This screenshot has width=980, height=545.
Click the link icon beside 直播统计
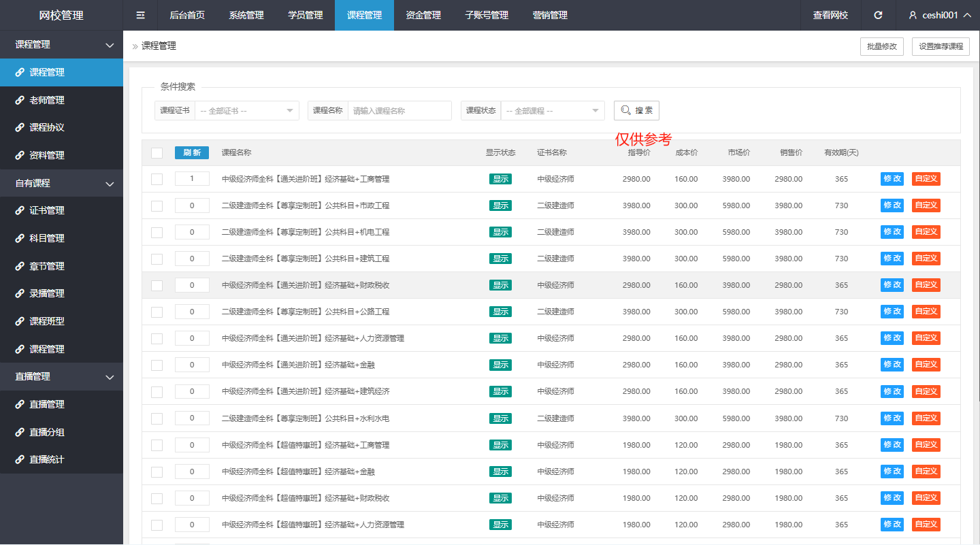click(x=20, y=460)
